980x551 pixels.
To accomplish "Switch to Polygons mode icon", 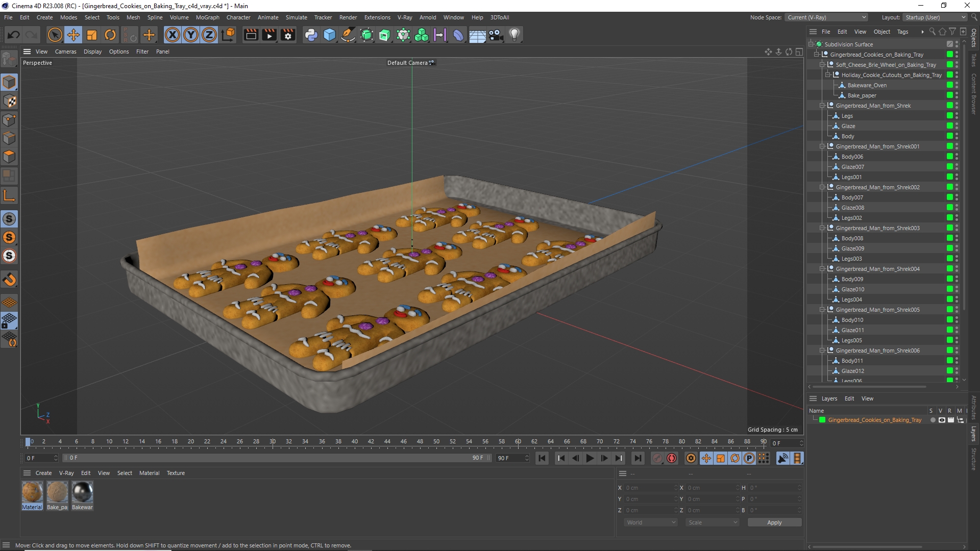I will click(x=9, y=157).
